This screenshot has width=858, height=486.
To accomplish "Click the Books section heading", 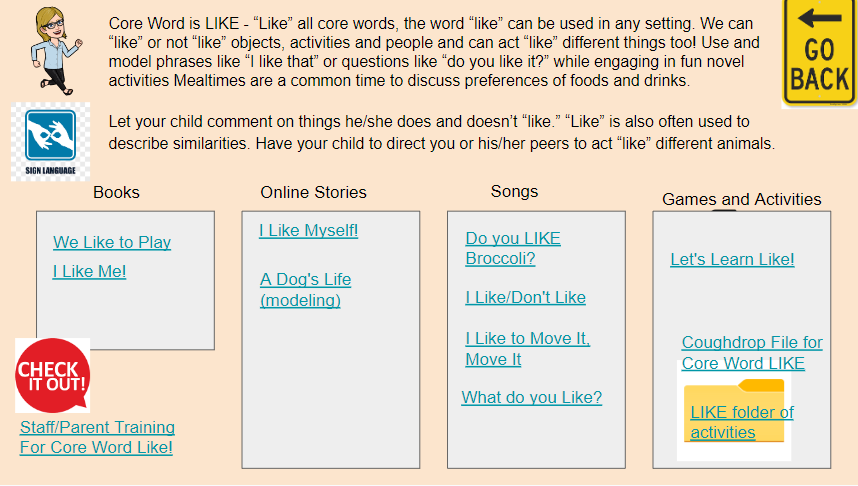I will coord(117,193).
